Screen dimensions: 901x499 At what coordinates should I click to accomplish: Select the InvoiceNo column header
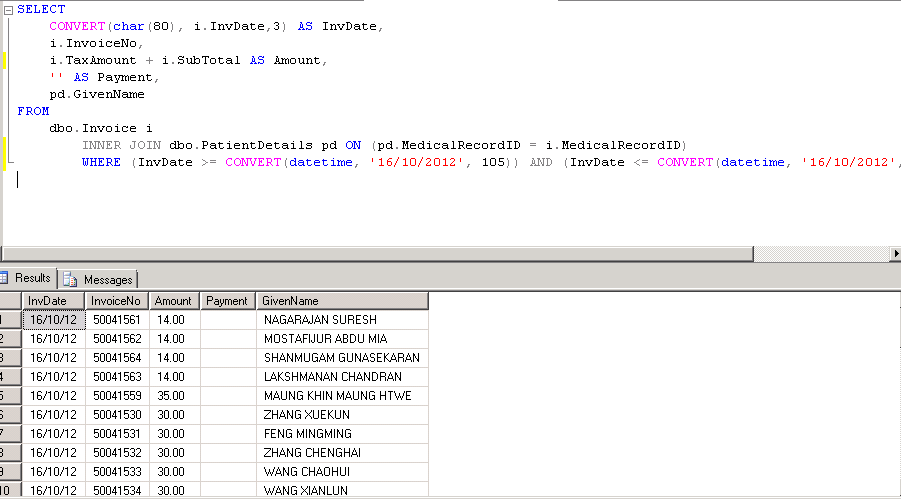point(117,301)
